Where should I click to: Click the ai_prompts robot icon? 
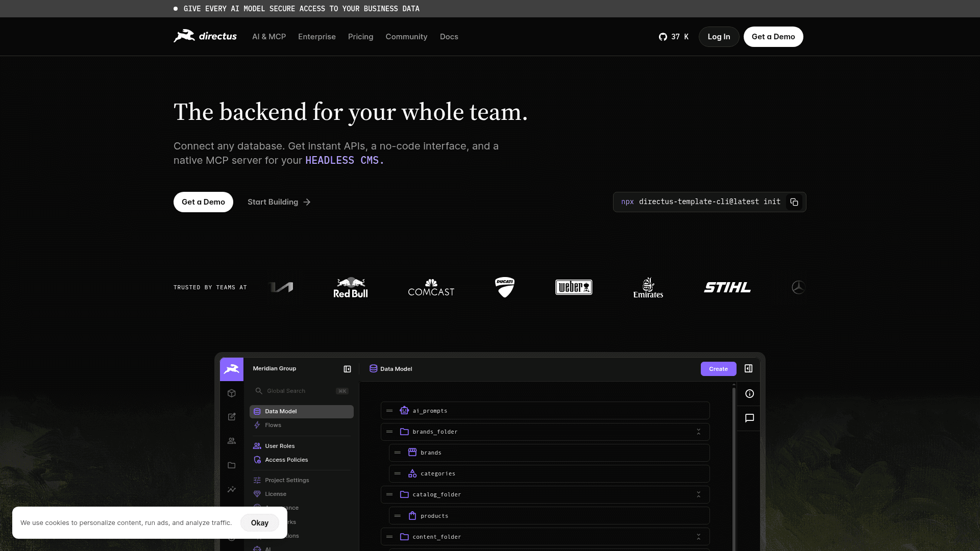(404, 410)
